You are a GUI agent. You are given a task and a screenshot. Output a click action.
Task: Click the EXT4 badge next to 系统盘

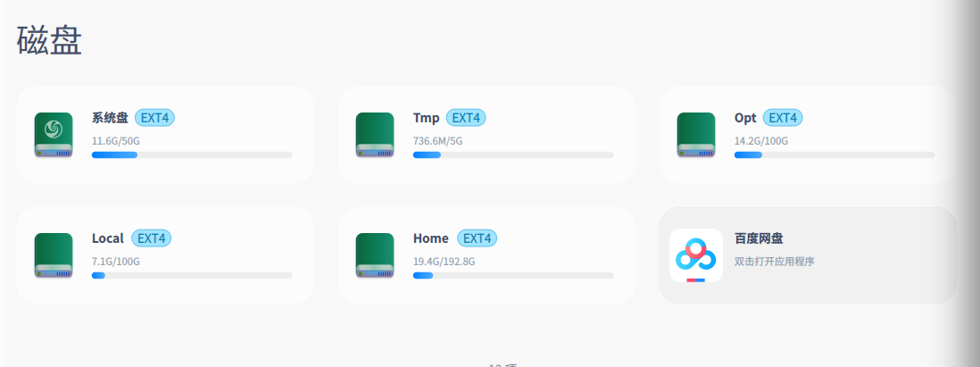(x=154, y=118)
